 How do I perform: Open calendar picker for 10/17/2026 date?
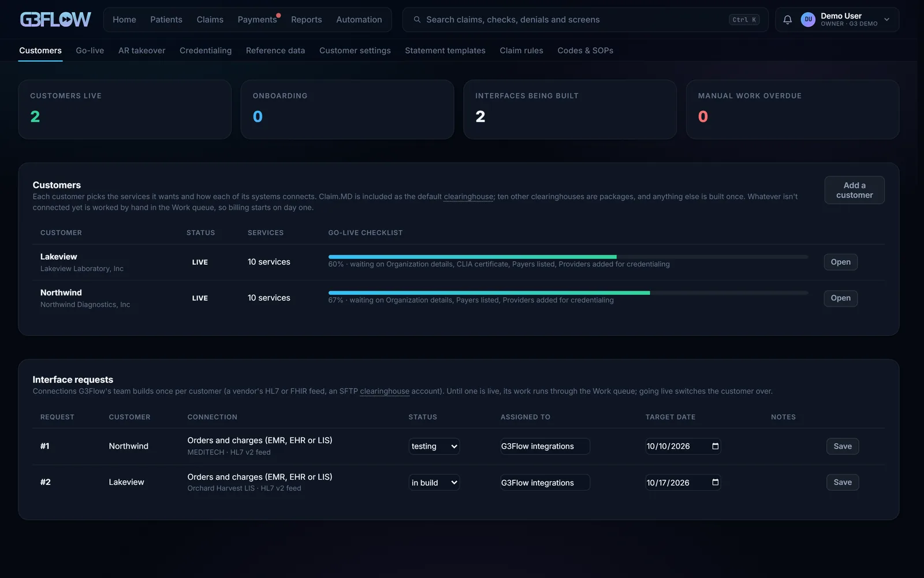pos(715,483)
